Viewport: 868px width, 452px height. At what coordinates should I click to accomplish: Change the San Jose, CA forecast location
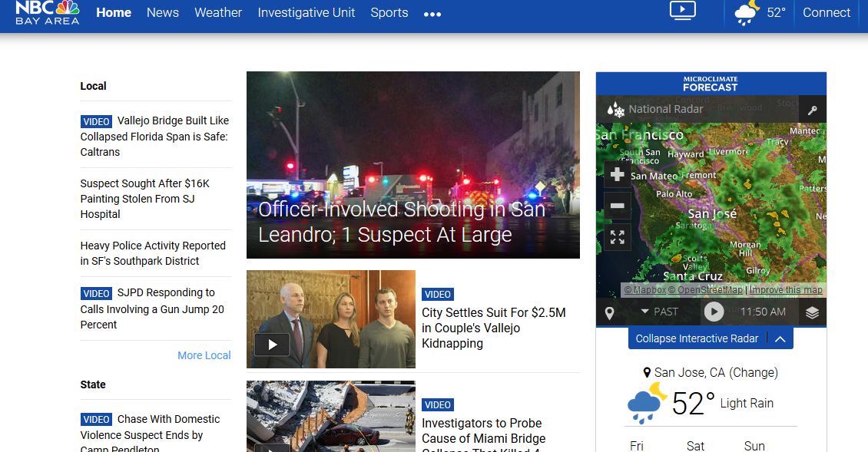click(x=754, y=373)
